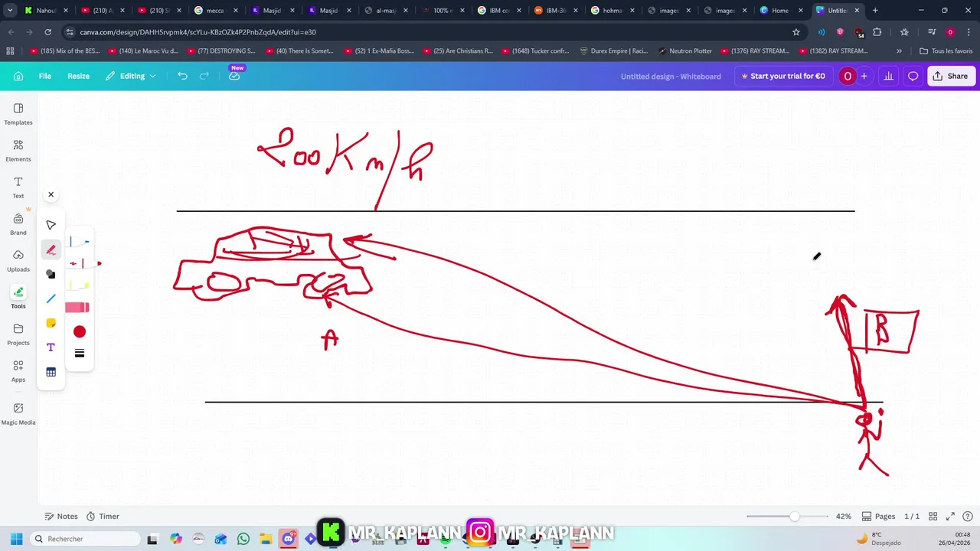Expand the hidden bookmarks chevron
This screenshot has width=980, height=551.
pyautogui.click(x=899, y=51)
